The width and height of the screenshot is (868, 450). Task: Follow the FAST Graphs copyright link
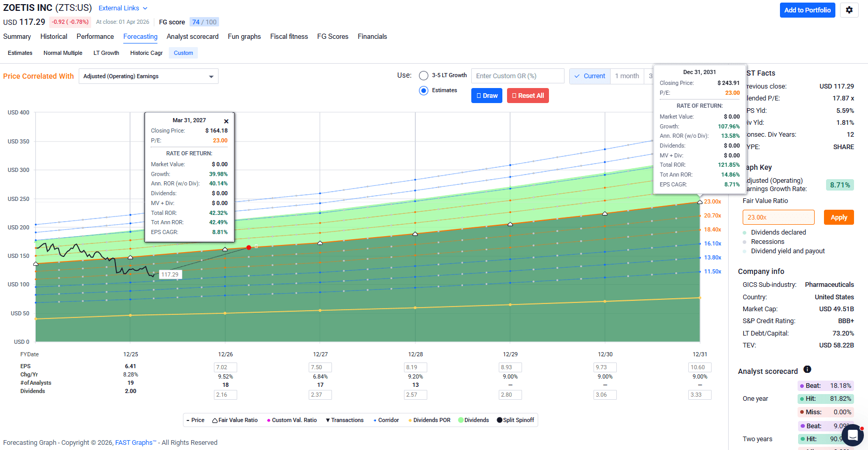click(136, 443)
